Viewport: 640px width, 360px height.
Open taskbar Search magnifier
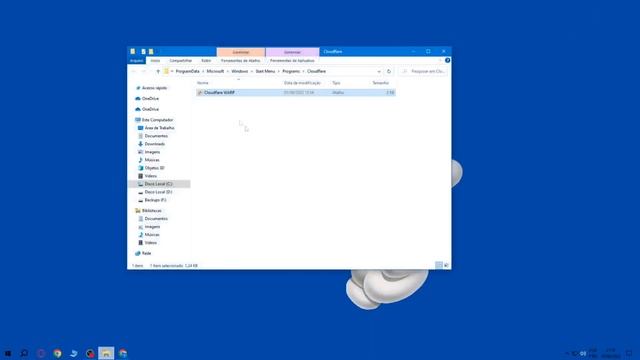24,353
